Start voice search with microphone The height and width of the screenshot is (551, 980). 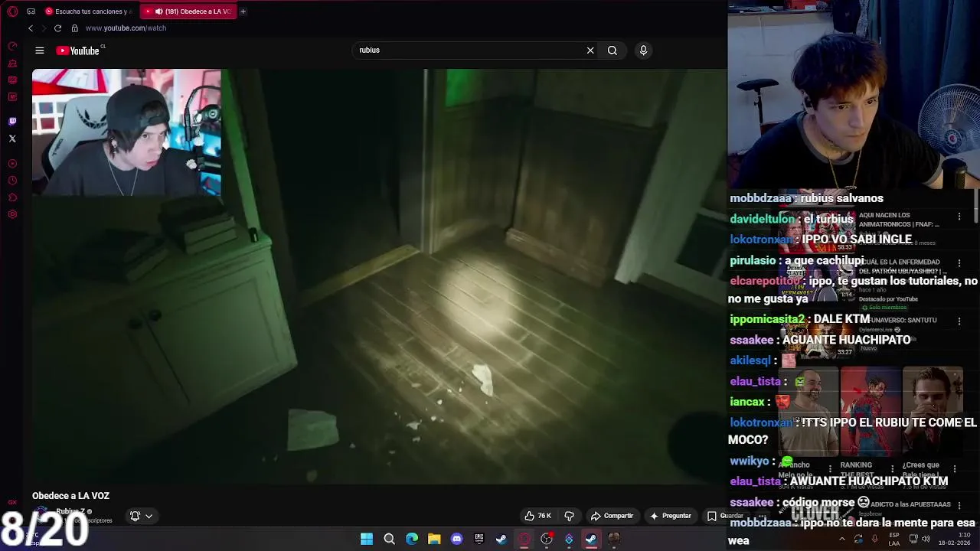(643, 51)
